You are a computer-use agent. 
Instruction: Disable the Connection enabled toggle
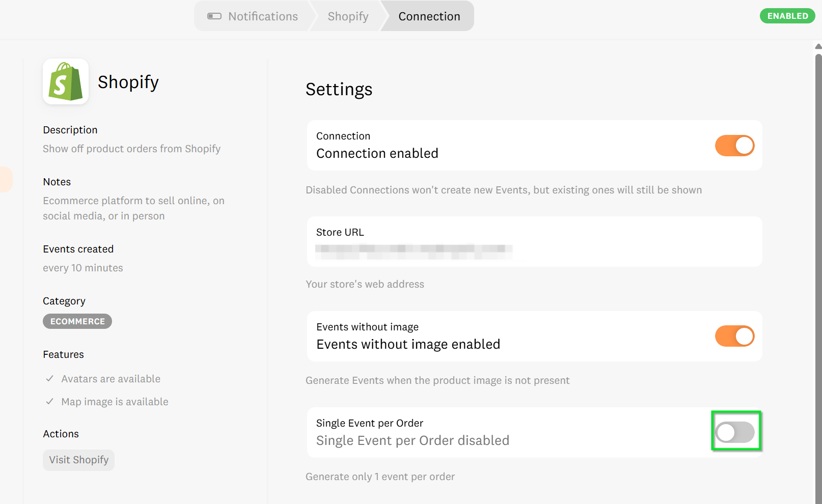pos(734,146)
